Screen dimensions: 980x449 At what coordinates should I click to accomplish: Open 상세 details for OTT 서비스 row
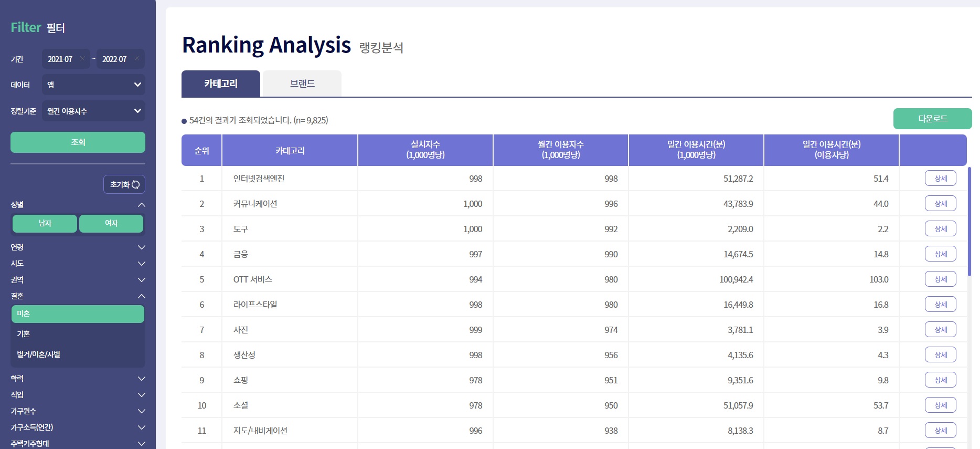pyautogui.click(x=940, y=279)
